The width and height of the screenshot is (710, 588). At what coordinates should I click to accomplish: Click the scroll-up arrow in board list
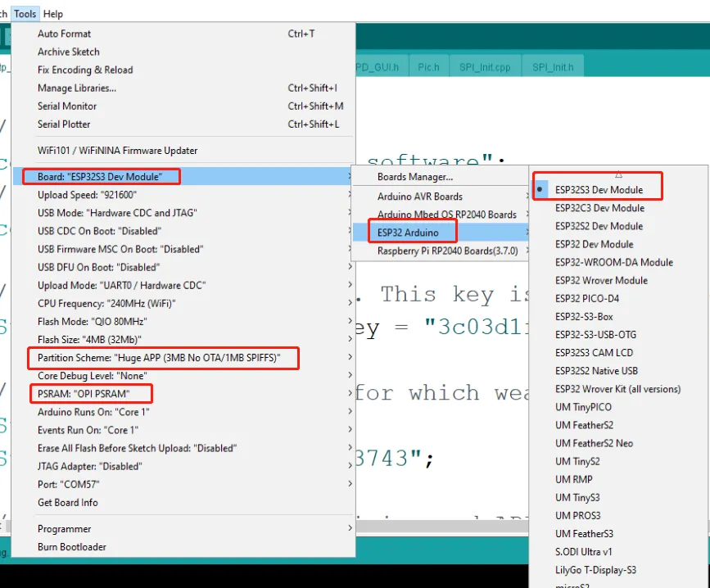pyautogui.click(x=618, y=174)
